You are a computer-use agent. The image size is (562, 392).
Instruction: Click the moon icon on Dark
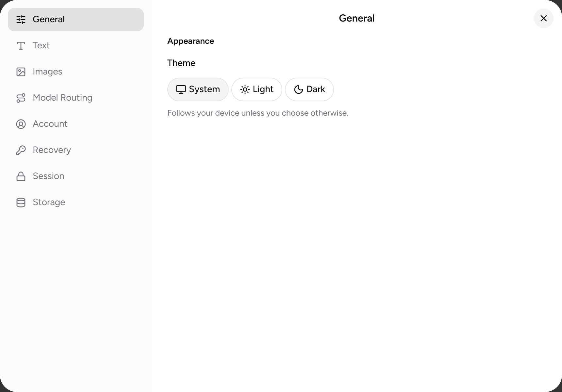point(298,90)
